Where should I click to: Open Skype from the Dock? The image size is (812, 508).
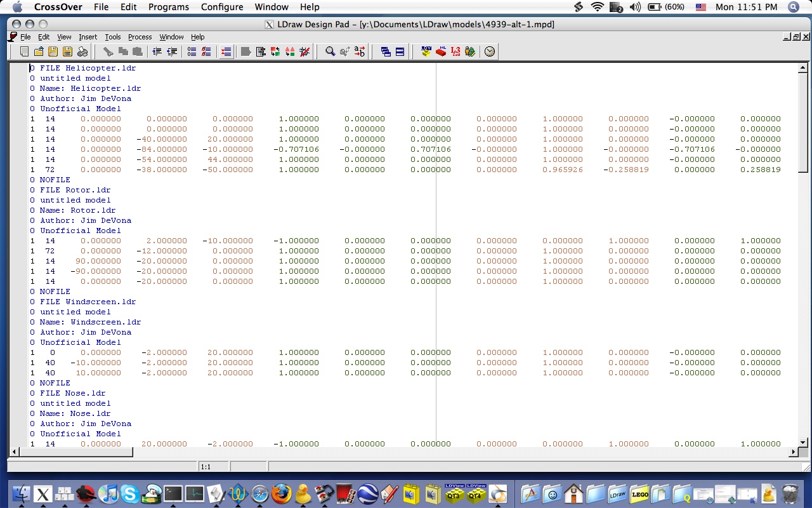[x=130, y=494]
